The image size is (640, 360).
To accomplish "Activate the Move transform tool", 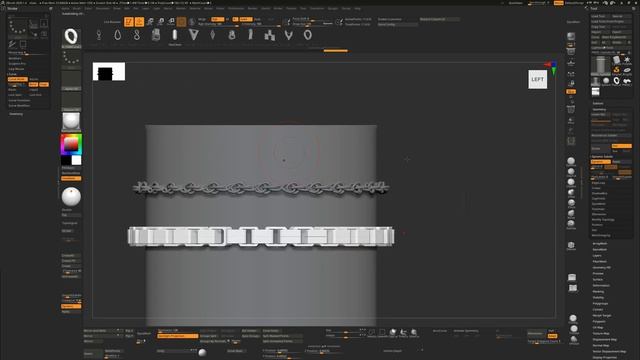I will coord(150,22).
